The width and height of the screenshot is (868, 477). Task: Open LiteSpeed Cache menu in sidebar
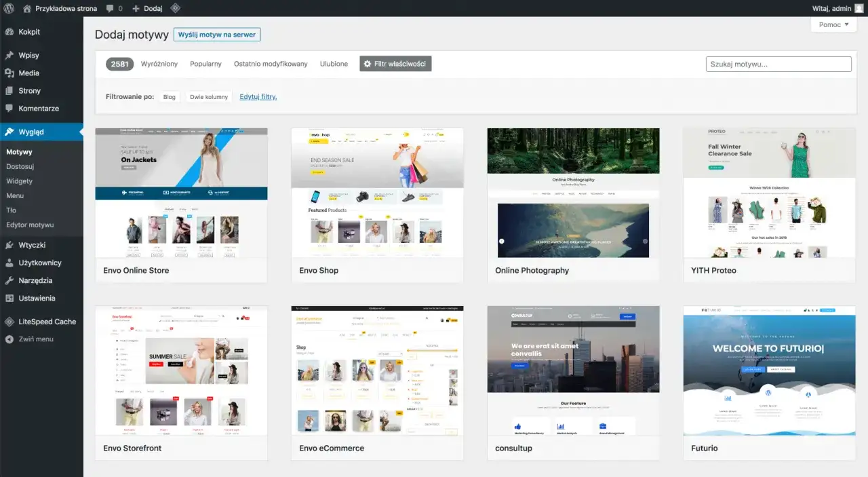coord(47,322)
